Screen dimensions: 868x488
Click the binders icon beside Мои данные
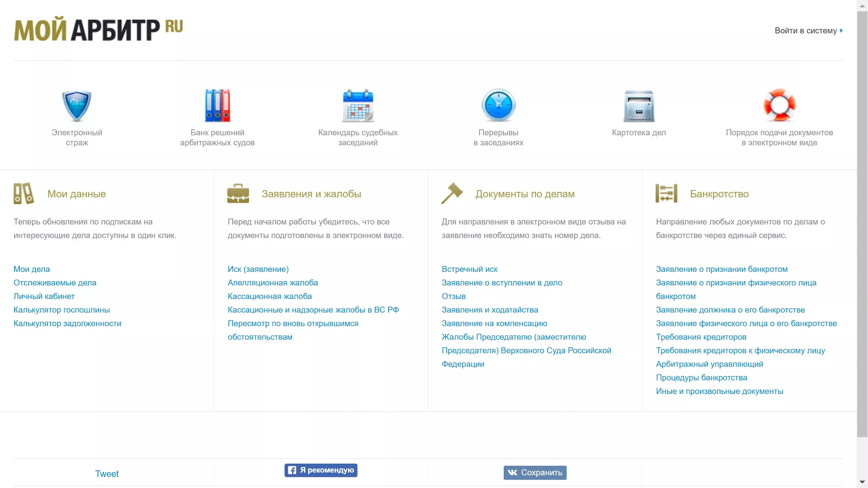(x=24, y=193)
